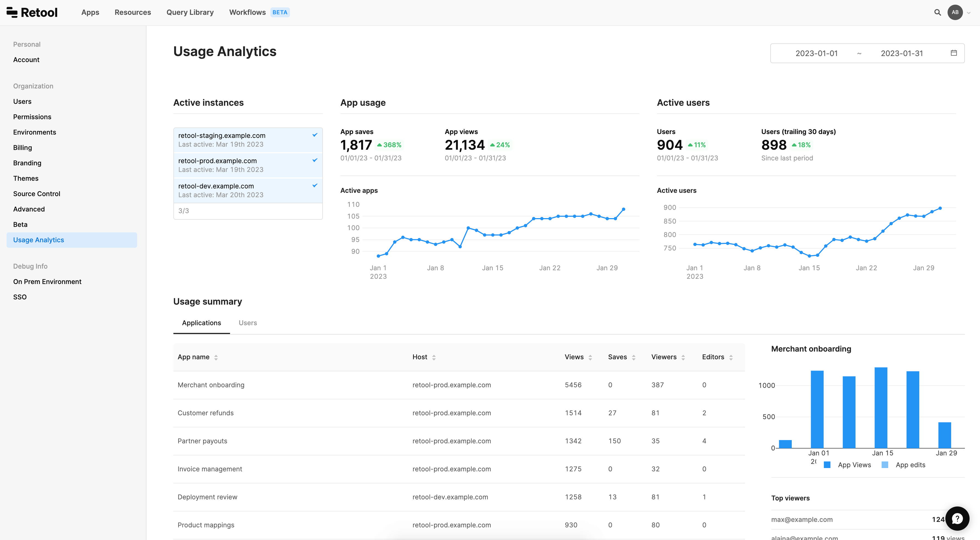Viewport: 980px width, 540px height.
Task: Sort table by Views column arrows
Action: tap(590, 357)
